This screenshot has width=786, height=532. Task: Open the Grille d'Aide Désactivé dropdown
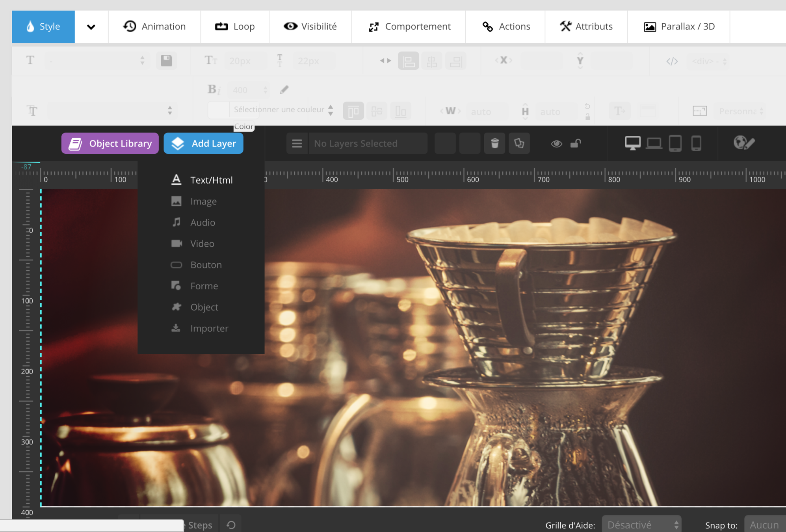pos(641,525)
